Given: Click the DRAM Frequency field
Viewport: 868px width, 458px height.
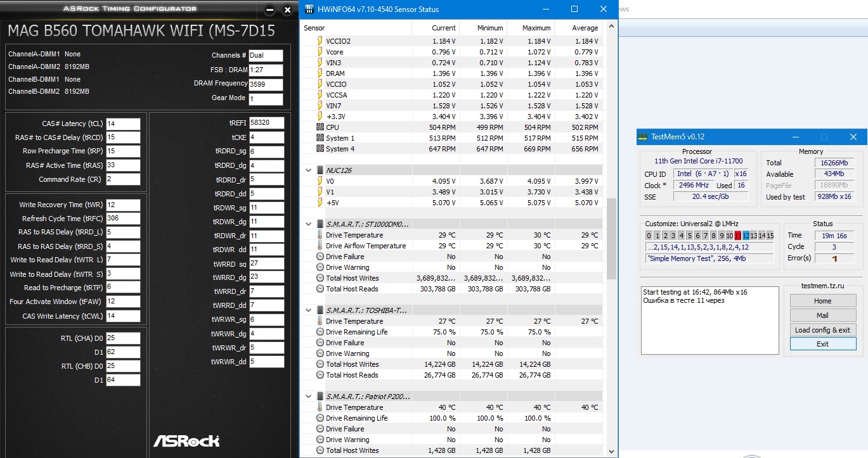Looking at the screenshot, I should [266, 84].
